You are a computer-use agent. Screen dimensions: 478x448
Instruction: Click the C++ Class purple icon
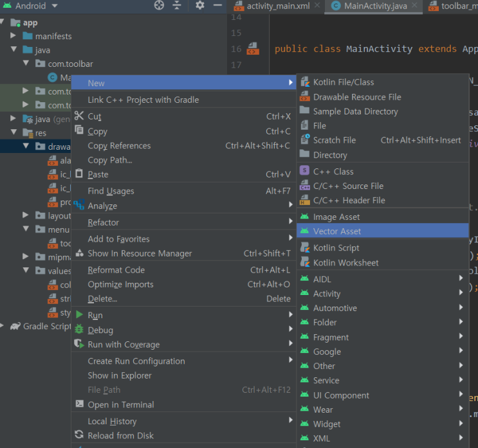tap(304, 170)
